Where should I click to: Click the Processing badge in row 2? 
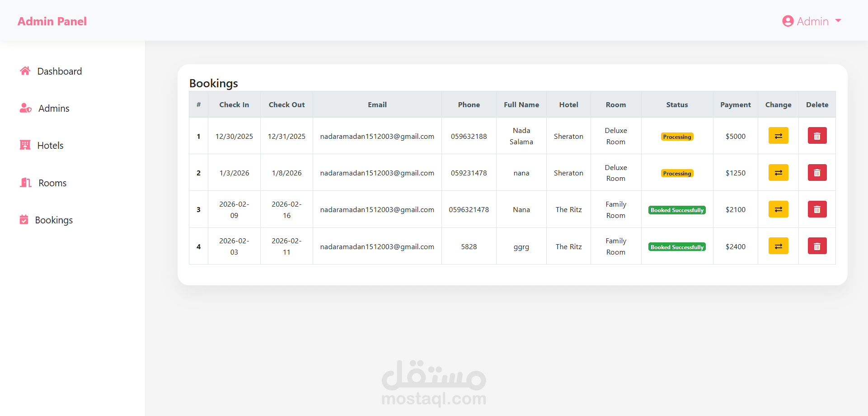[x=677, y=173]
